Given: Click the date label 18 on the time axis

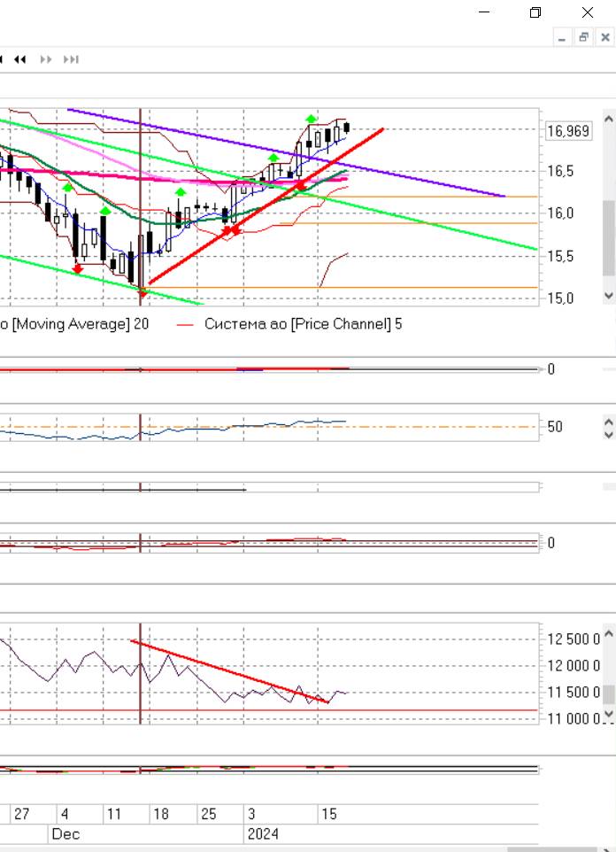Looking at the screenshot, I should (161, 814).
